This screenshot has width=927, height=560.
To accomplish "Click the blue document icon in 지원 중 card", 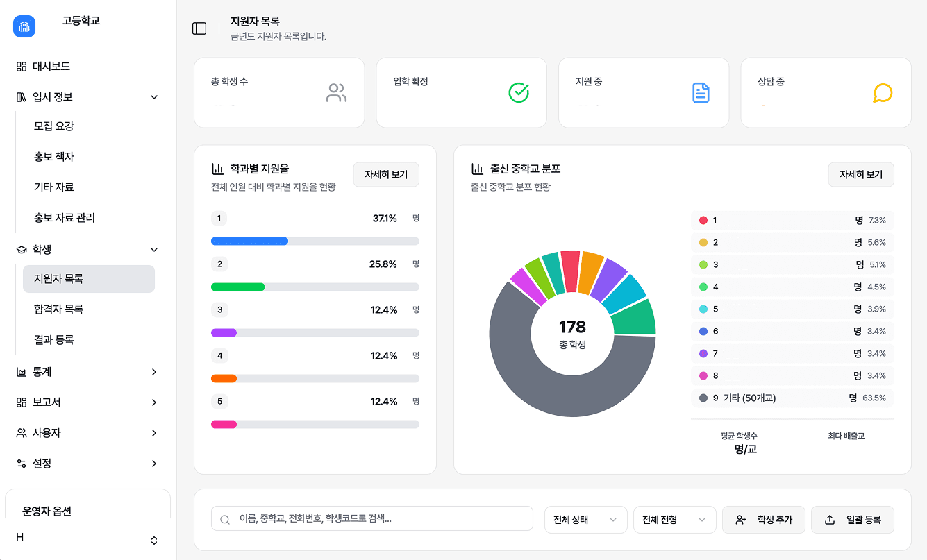I will coord(701,92).
